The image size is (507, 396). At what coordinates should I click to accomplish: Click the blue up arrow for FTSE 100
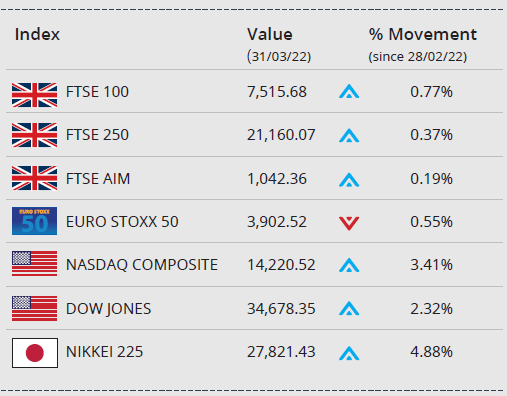pos(349,91)
